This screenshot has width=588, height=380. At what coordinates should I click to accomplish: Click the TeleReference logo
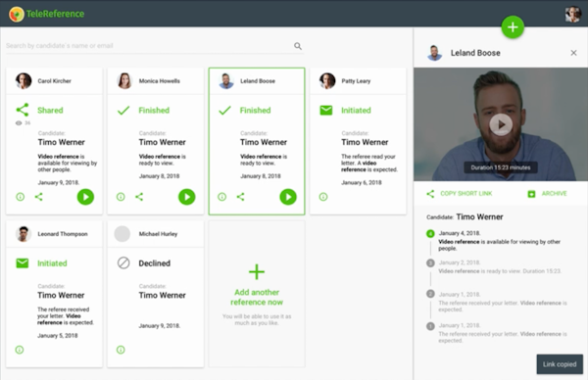pos(47,14)
